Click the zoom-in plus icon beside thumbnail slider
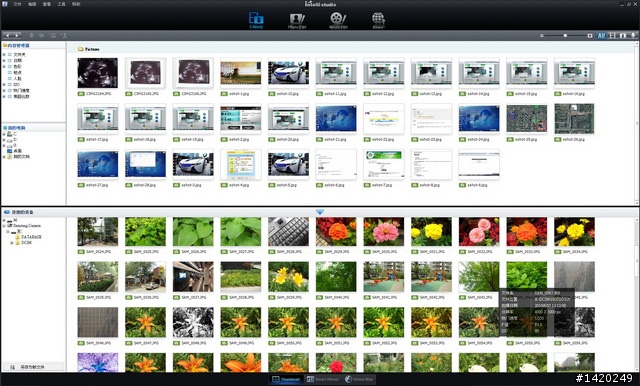640x386 pixels. click(x=590, y=35)
